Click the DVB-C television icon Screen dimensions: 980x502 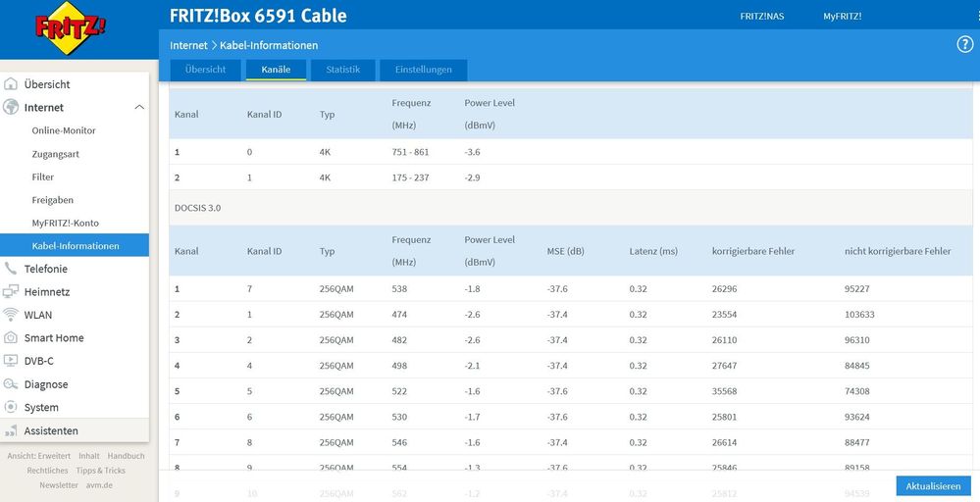click(x=11, y=360)
